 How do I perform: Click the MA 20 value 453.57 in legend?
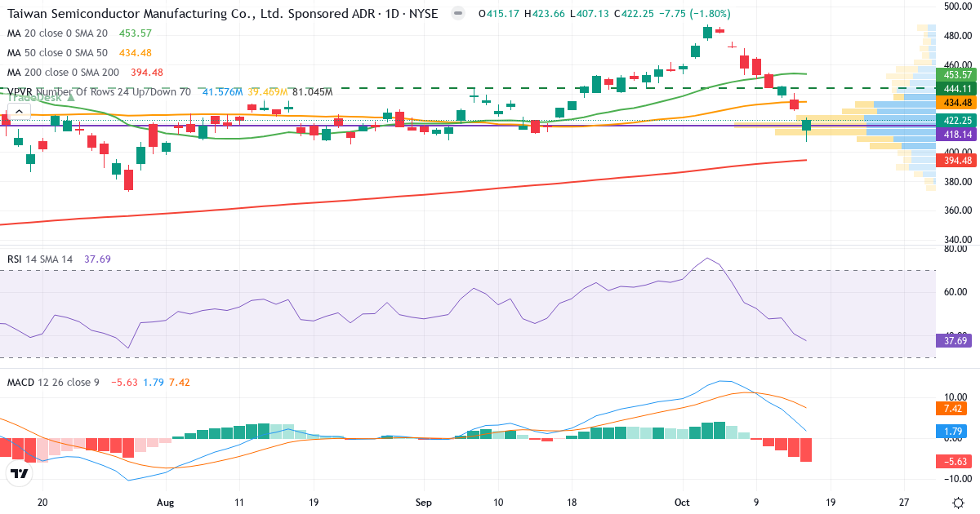[136, 33]
